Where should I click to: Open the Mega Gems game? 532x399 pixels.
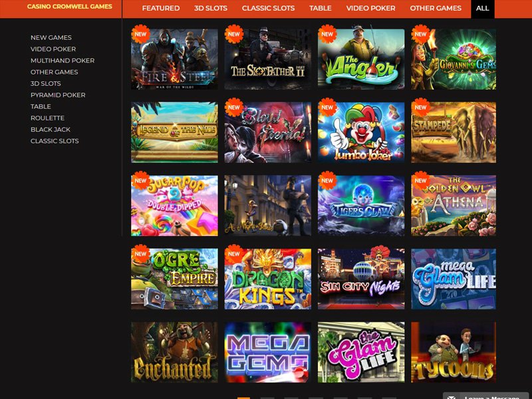(268, 352)
